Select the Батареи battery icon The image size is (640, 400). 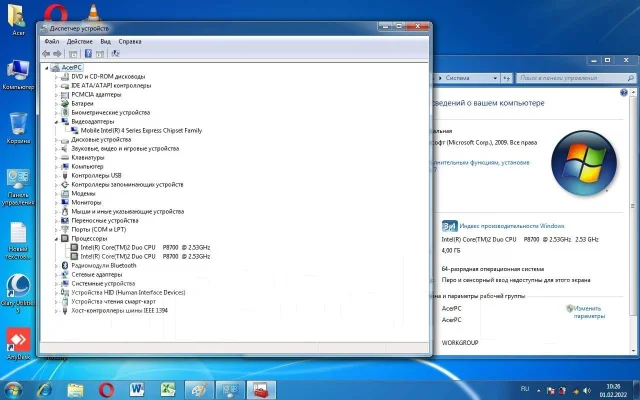(x=64, y=104)
